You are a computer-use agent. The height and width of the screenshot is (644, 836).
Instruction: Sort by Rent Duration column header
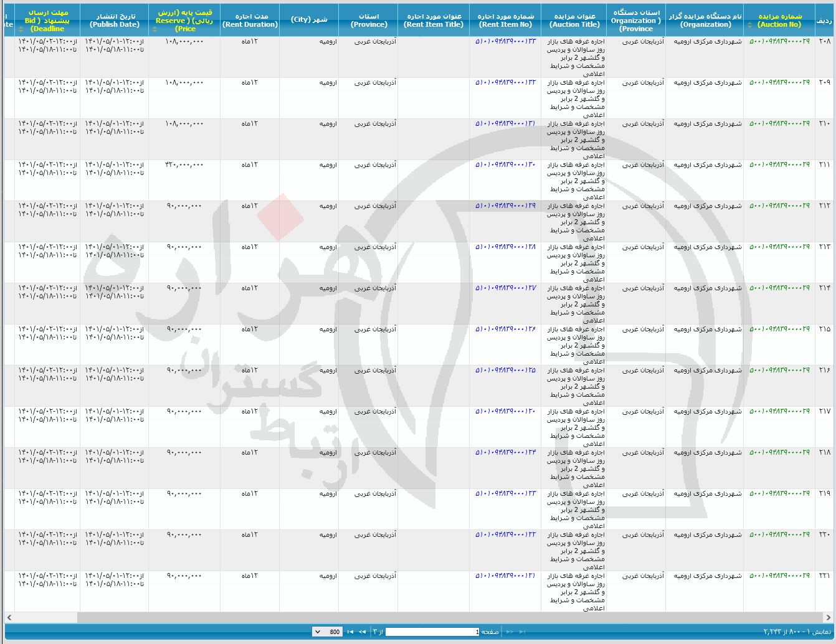(250, 21)
